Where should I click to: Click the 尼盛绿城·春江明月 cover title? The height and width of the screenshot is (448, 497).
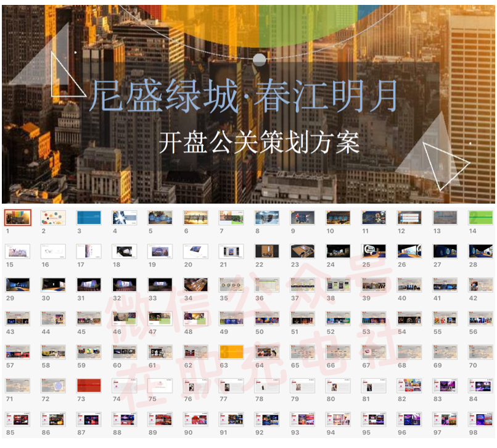[243, 96]
